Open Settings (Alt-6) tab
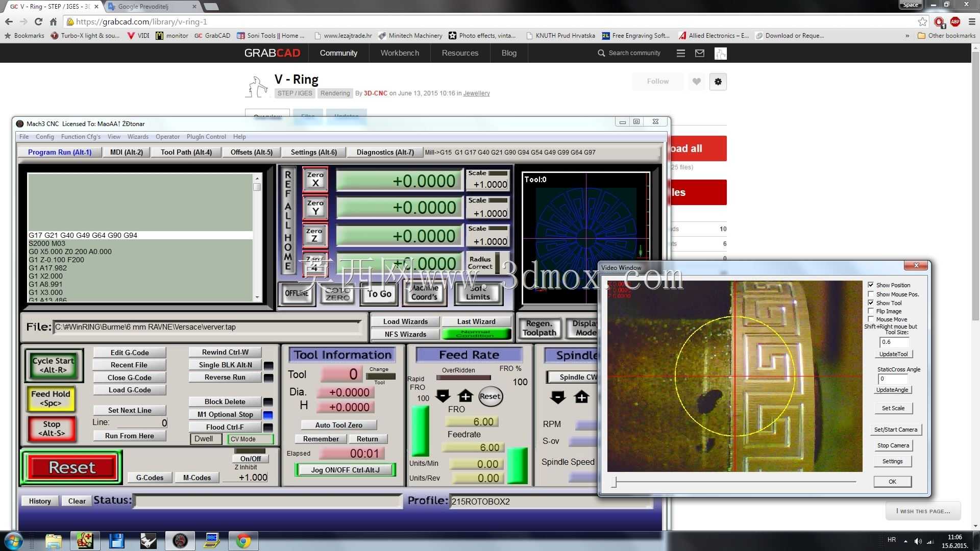Image resolution: width=980 pixels, height=551 pixels. coord(314,152)
